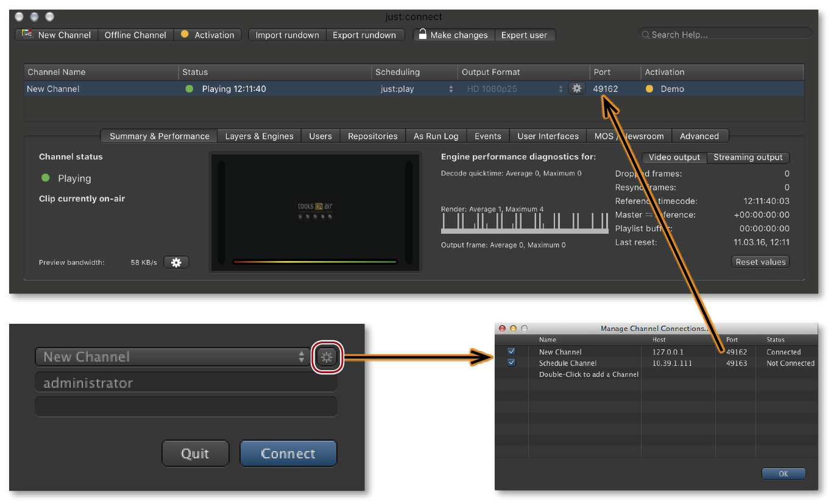831x504 pixels.
Task: Switch to Expert user mode
Action: click(524, 35)
